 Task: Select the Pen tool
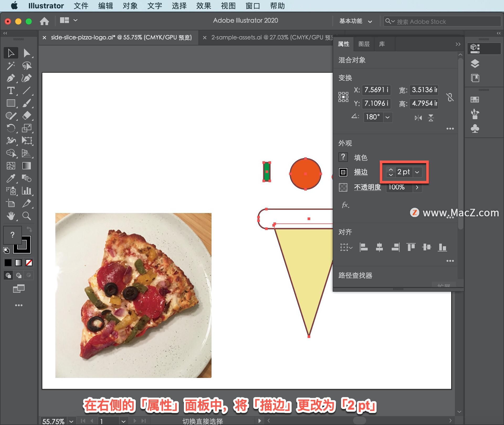tap(10, 78)
